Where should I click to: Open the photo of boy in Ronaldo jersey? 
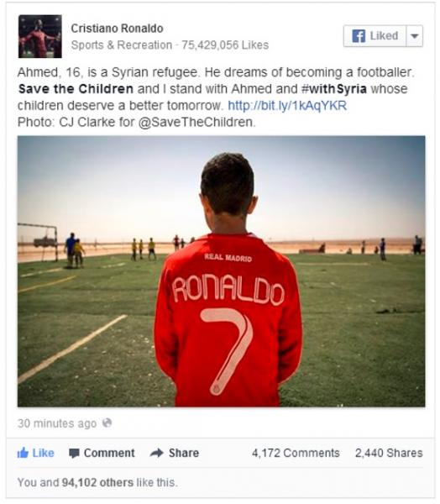click(221, 271)
